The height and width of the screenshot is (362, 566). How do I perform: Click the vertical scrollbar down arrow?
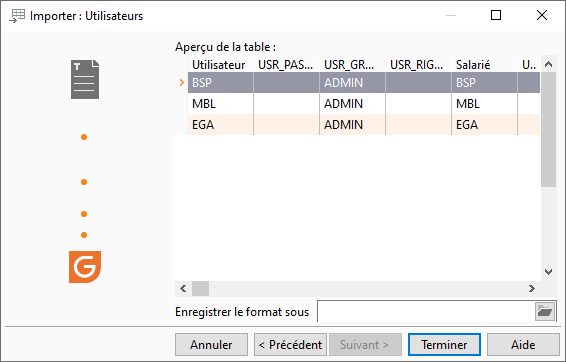coord(548,272)
